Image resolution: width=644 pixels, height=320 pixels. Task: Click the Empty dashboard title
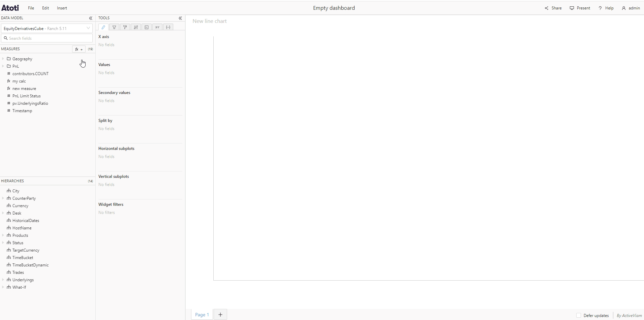(x=334, y=8)
